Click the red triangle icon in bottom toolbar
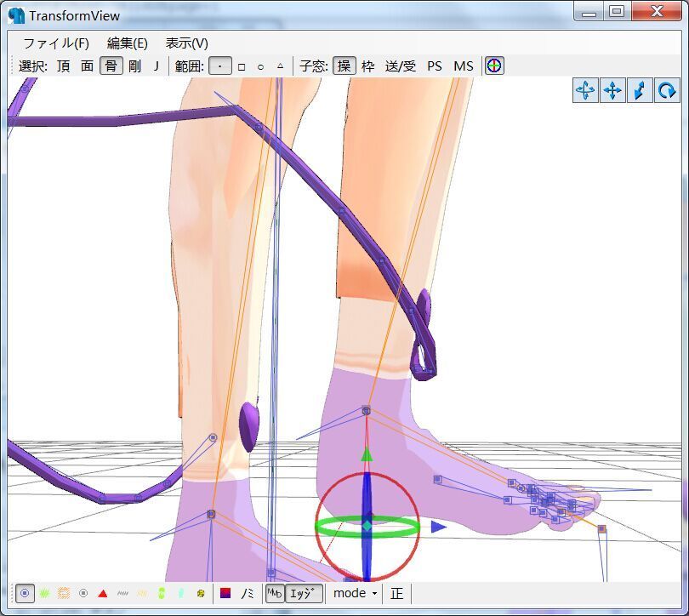The height and width of the screenshot is (616, 689). pyautogui.click(x=103, y=593)
